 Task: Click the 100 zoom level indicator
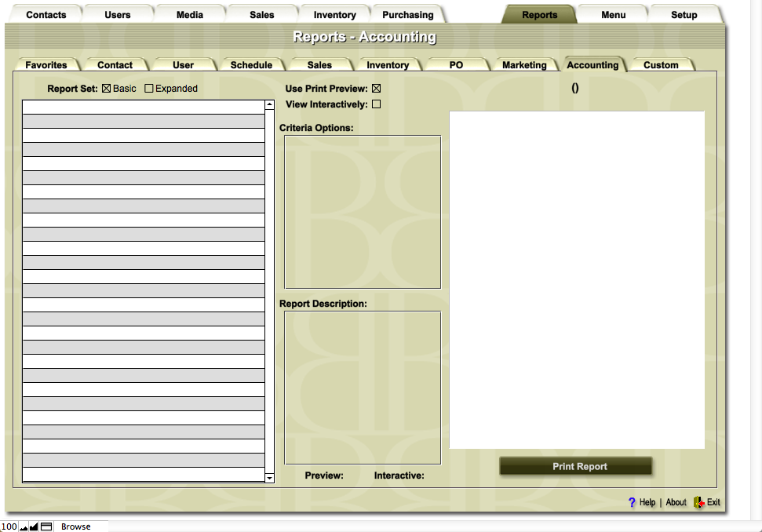pos(9,527)
